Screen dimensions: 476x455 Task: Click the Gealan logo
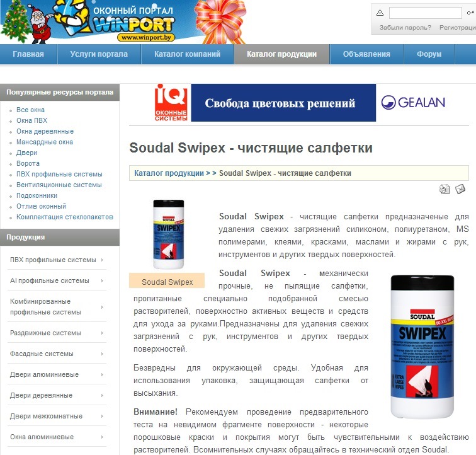[x=413, y=103]
